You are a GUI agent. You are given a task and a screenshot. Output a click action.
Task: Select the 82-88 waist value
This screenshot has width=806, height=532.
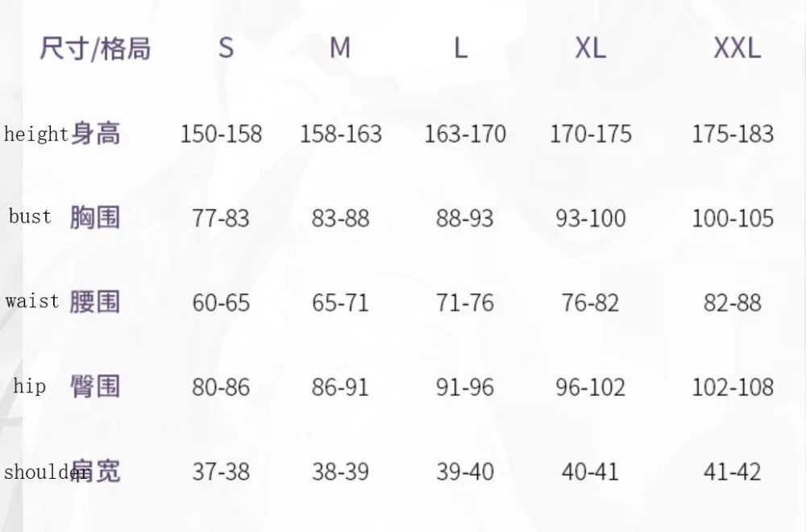click(733, 303)
